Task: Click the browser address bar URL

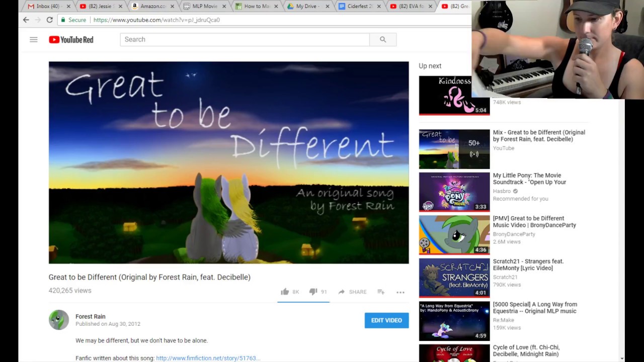Action: pyautogui.click(x=156, y=20)
